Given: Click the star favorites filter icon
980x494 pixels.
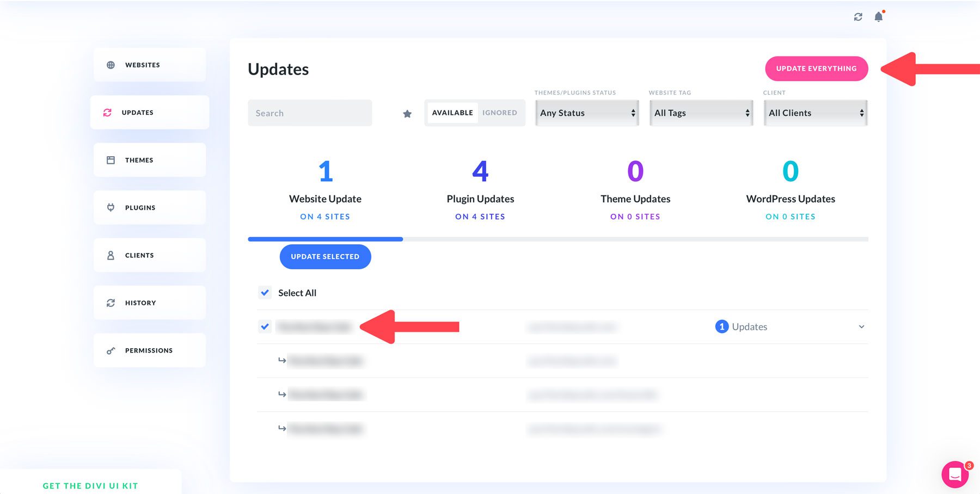Looking at the screenshot, I should click(407, 113).
